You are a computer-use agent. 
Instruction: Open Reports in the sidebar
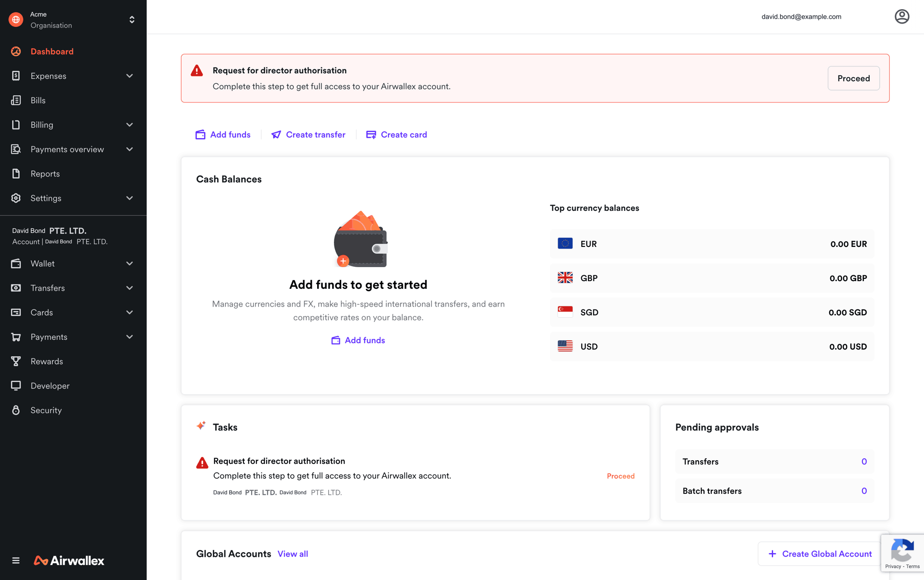click(45, 174)
